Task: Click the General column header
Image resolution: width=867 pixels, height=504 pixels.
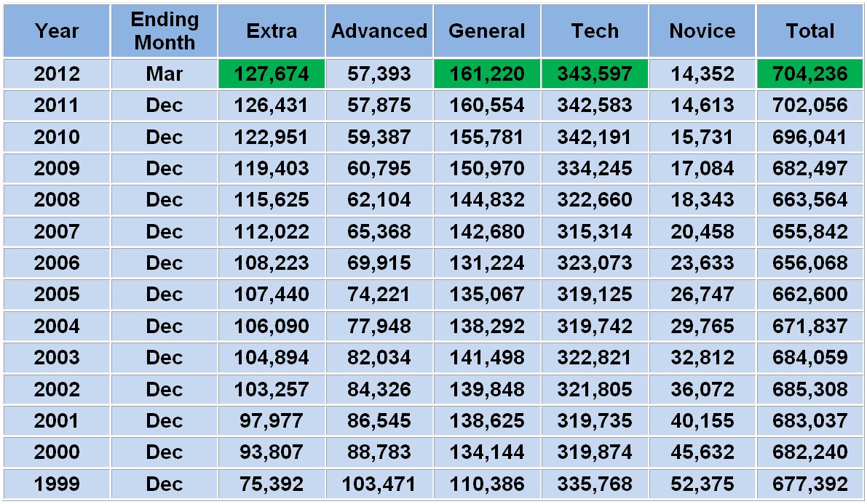Action: [x=486, y=31]
